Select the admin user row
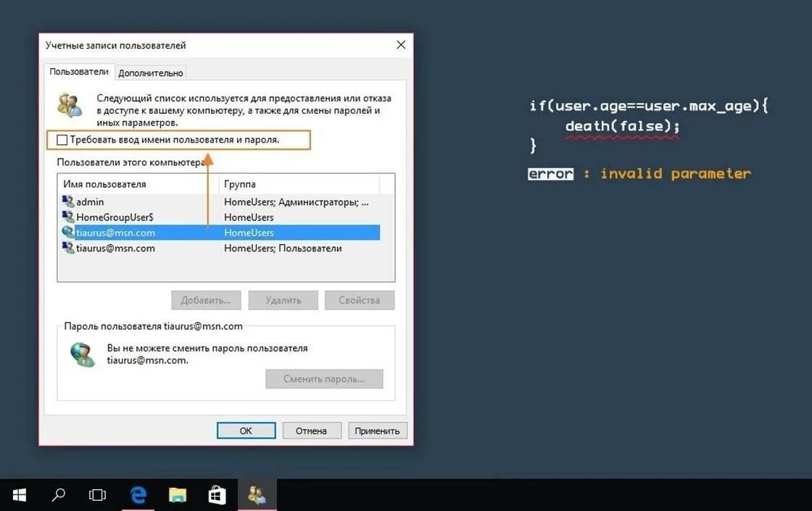The height and width of the screenshot is (511, 812). [x=221, y=202]
